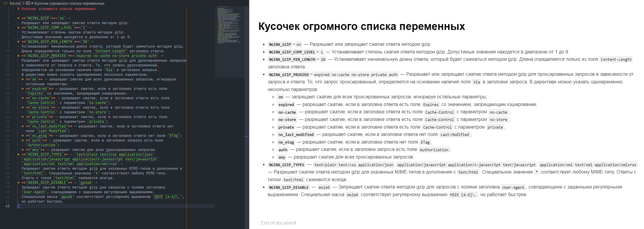The image size is (644, 229).
Task: Click "application/xml text/xml application/xml+rss" code in preview
Action: [588, 165]
